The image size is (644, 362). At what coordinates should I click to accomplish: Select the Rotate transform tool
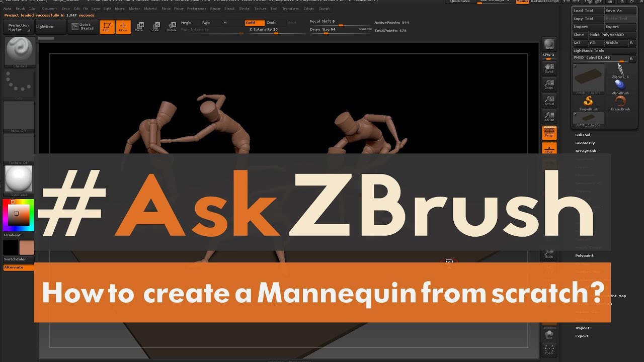point(171,27)
